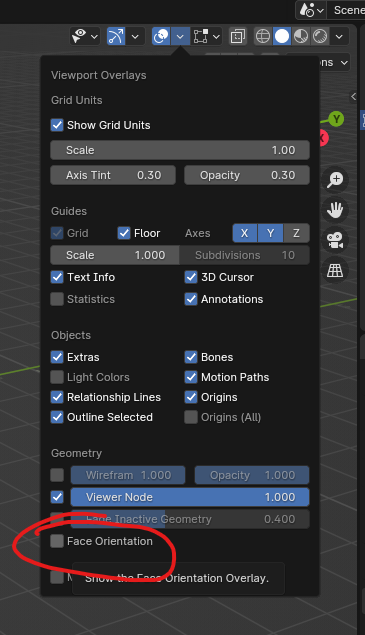The height and width of the screenshot is (635, 365).
Task: Select solid shading mode icon
Action: [282, 36]
